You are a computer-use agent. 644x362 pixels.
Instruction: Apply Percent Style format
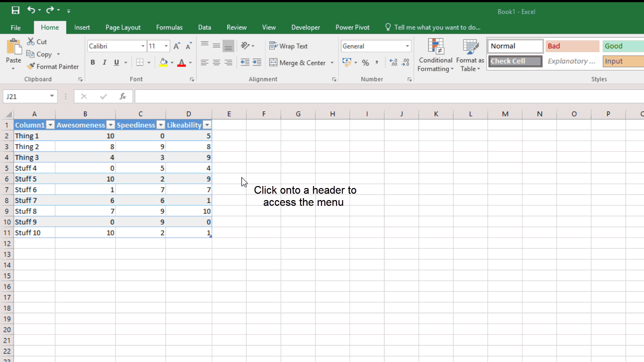pos(365,63)
